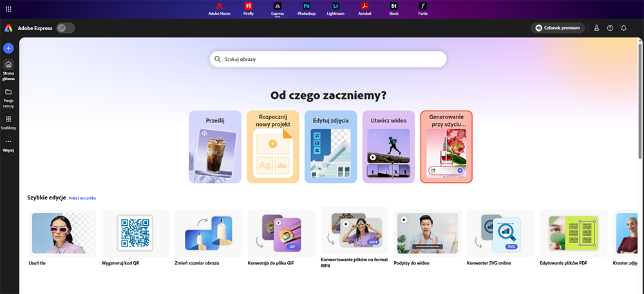Viewport: 644px width, 294px height.
Task: Toggle the switch next to Adobe Express
Action: coord(66,28)
